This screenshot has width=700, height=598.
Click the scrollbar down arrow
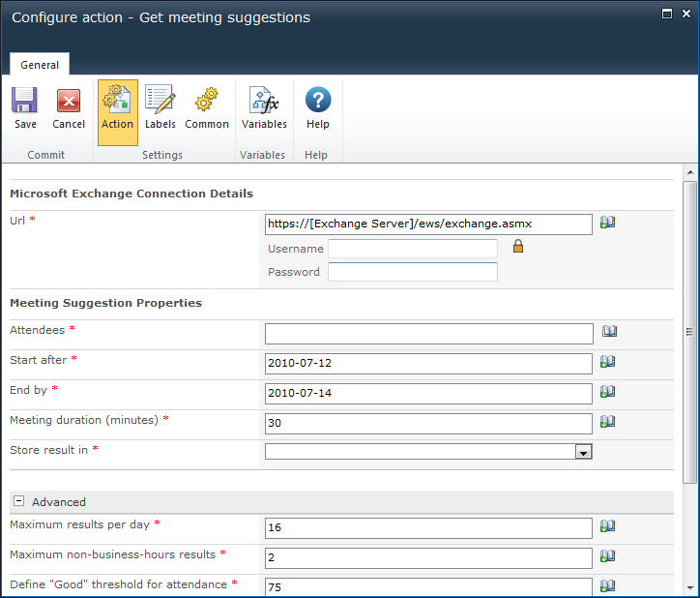pos(690,588)
